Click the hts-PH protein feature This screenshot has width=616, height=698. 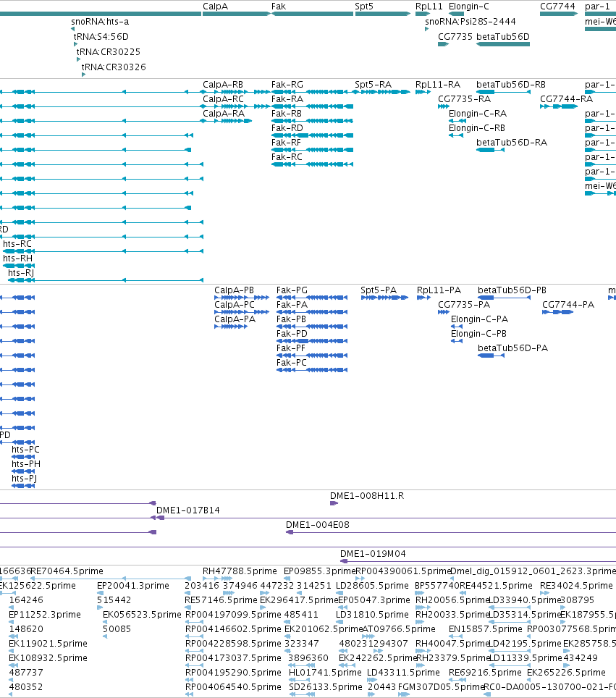coord(23,471)
